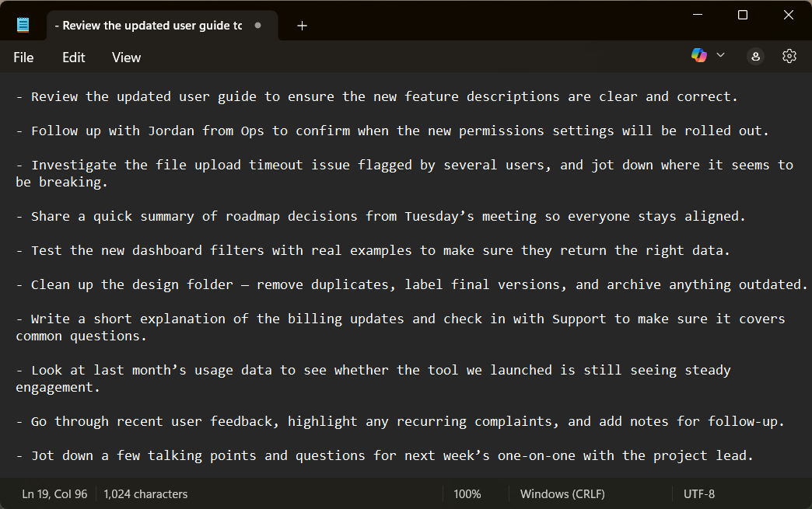
Task: Click the '1,024 characters' counter
Action: pyautogui.click(x=145, y=493)
